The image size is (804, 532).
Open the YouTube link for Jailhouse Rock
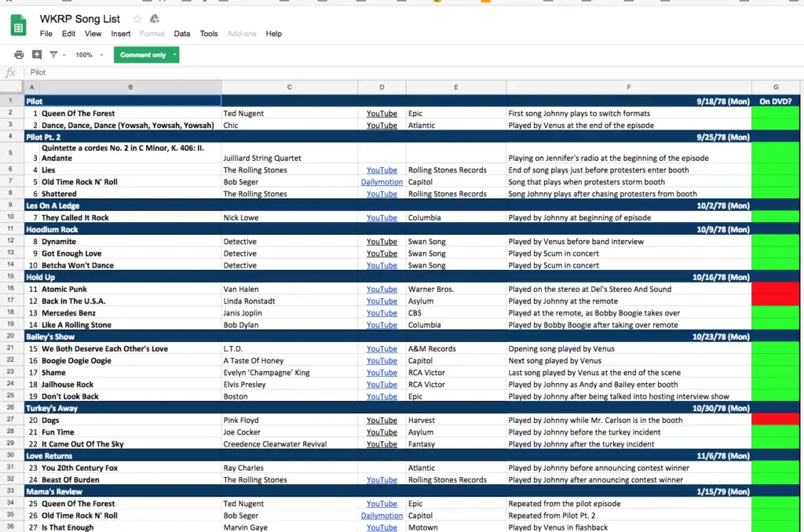coord(382,385)
